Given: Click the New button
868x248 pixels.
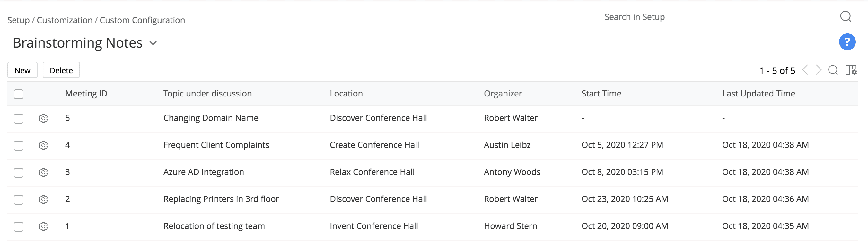Looking at the screenshot, I should click(22, 70).
